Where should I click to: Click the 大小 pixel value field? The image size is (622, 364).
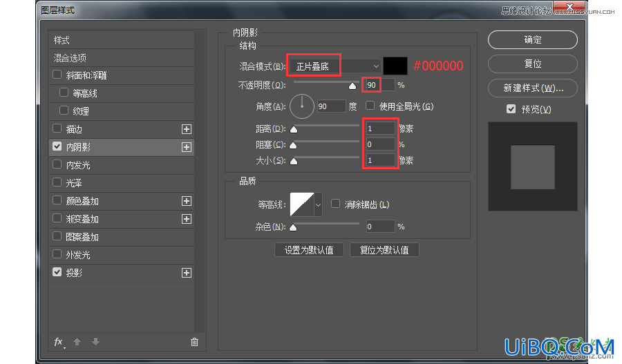pos(380,160)
